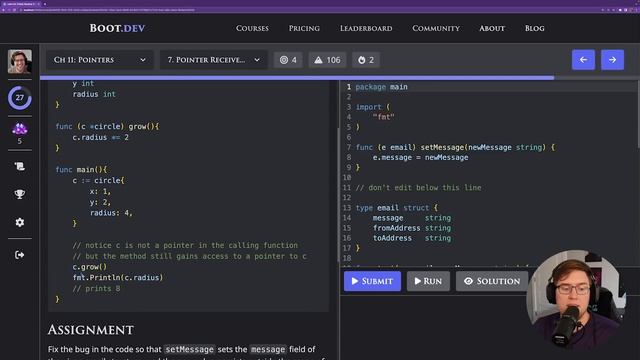
Task: Click the '// prints 8' comment in example
Action: point(96,289)
